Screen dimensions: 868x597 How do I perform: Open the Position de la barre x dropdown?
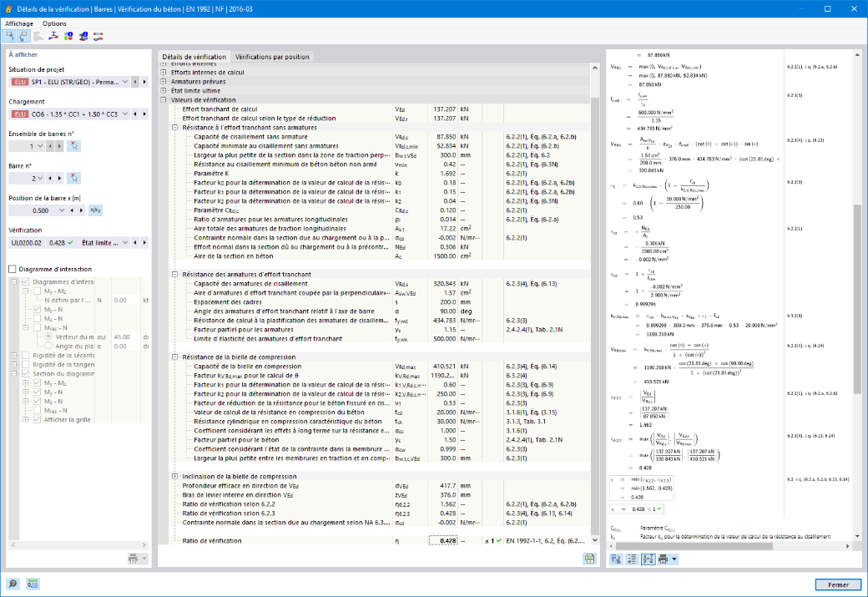(62, 210)
